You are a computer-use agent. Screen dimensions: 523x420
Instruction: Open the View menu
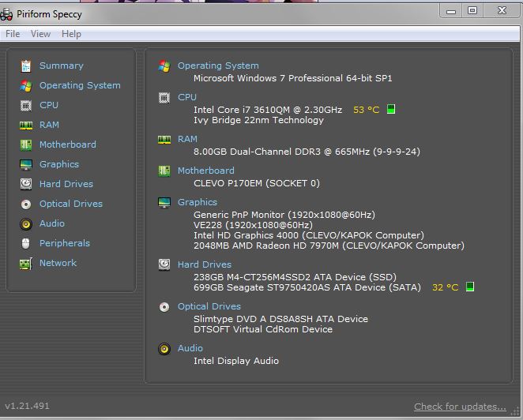click(40, 34)
